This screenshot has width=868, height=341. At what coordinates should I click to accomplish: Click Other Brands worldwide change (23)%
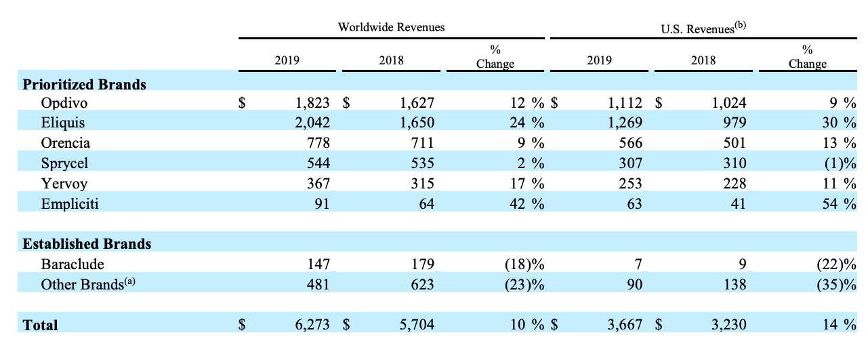pyautogui.click(x=526, y=283)
